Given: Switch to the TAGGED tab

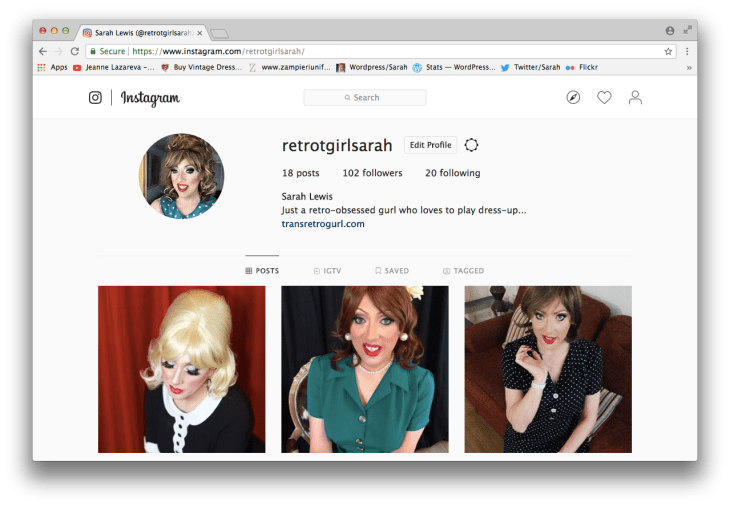Looking at the screenshot, I should pyautogui.click(x=462, y=271).
